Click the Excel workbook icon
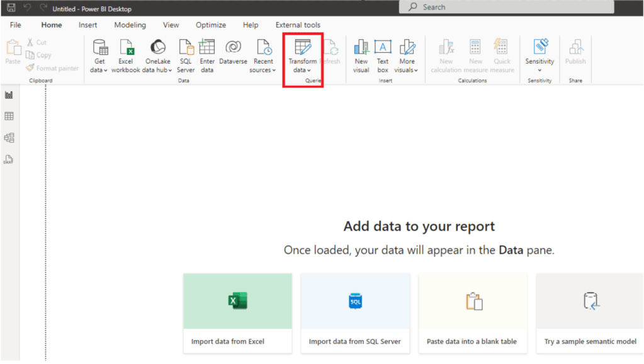 click(x=126, y=48)
